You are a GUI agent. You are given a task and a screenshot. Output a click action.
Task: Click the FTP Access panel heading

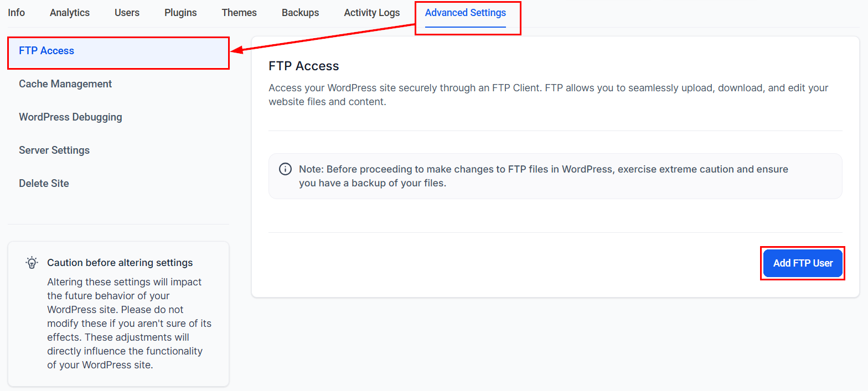click(303, 66)
